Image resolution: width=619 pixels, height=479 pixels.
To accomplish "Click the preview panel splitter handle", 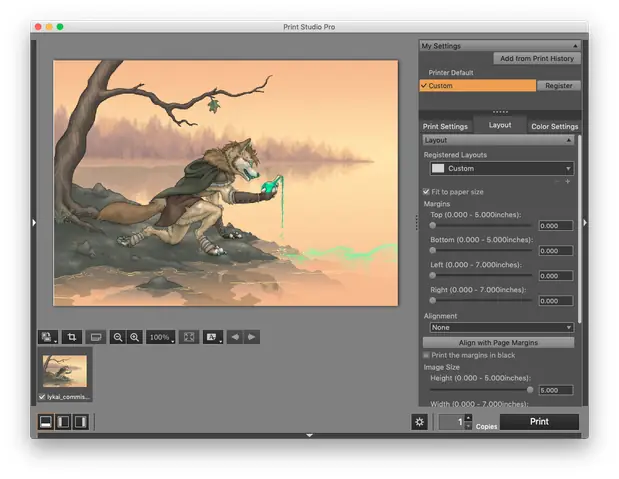I will pos(416,223).
